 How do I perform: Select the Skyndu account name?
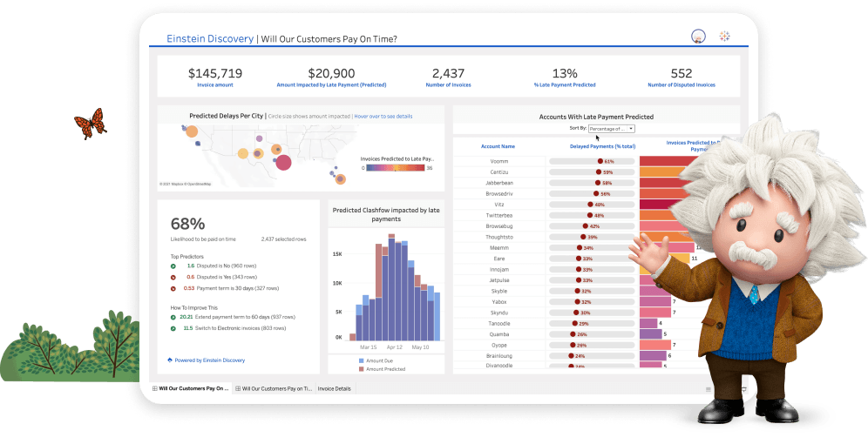click(x=498, y=313)
